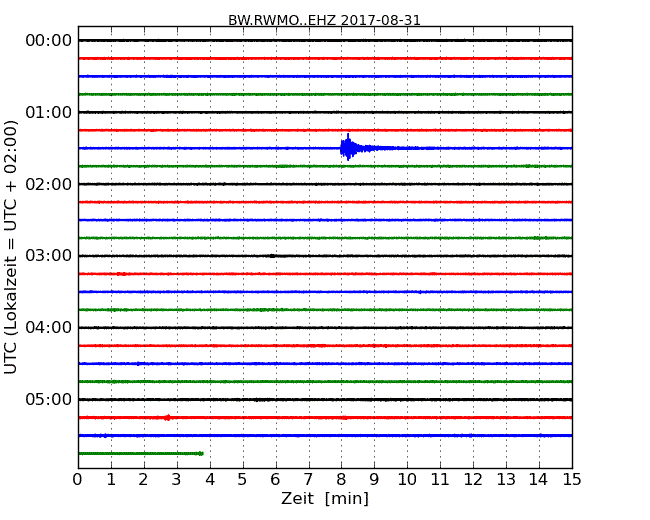The height and width of the screenshot is (520, 650).
Task: Click x-axis tick label 8
Action: point(341,480)
